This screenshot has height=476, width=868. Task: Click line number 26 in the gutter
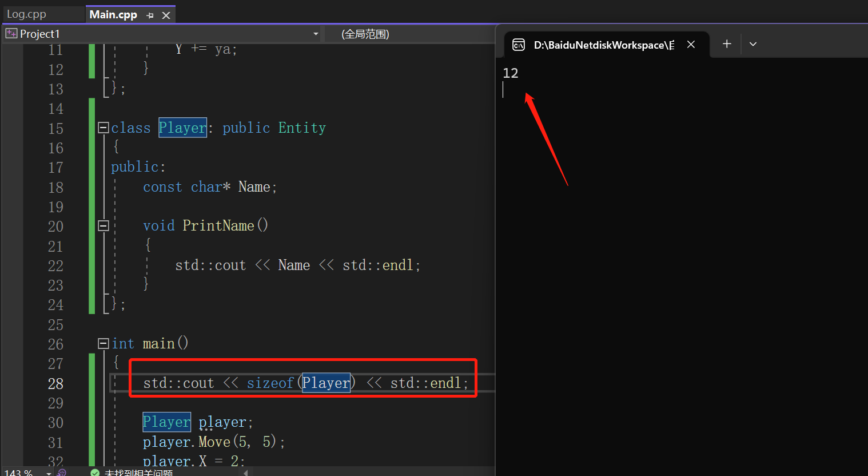click(x=55, y=344)
